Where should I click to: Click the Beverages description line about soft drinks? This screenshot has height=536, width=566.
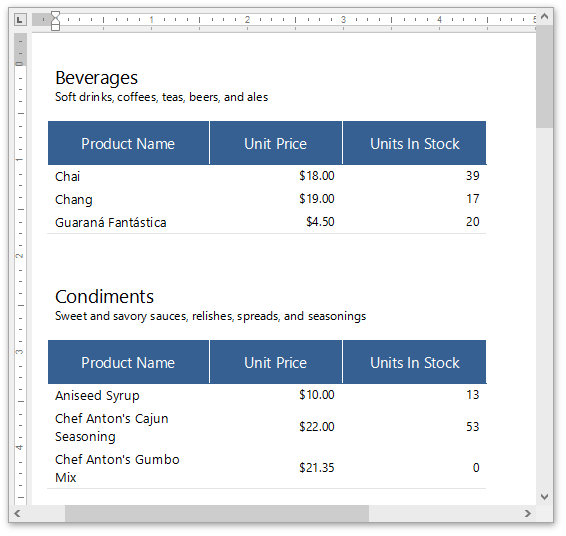tap(161, 97)
